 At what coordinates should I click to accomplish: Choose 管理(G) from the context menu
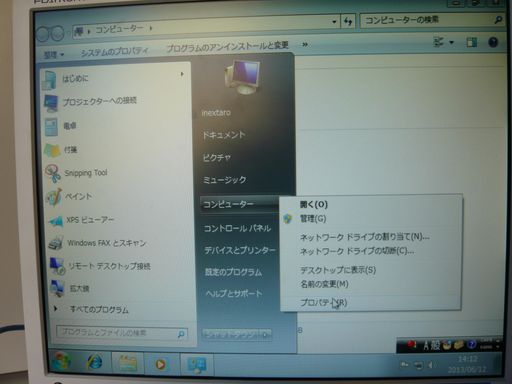(x=313, y=219)
